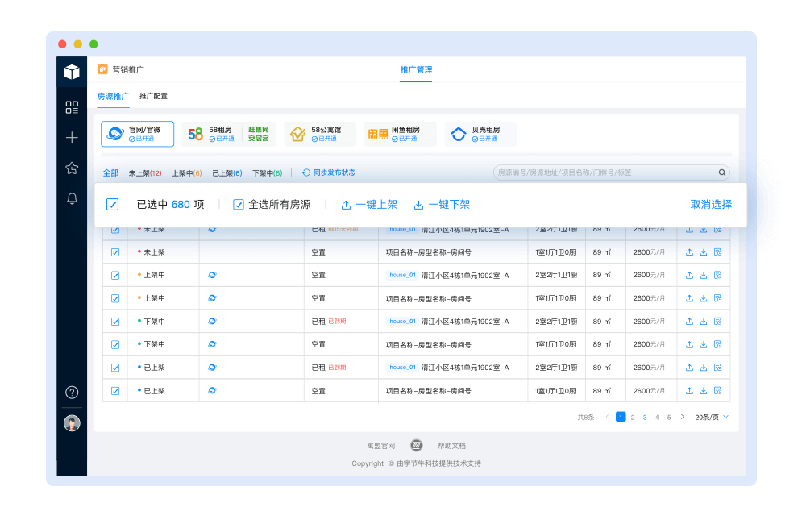Click the 一键下架 bulk button

click(442, 205)
